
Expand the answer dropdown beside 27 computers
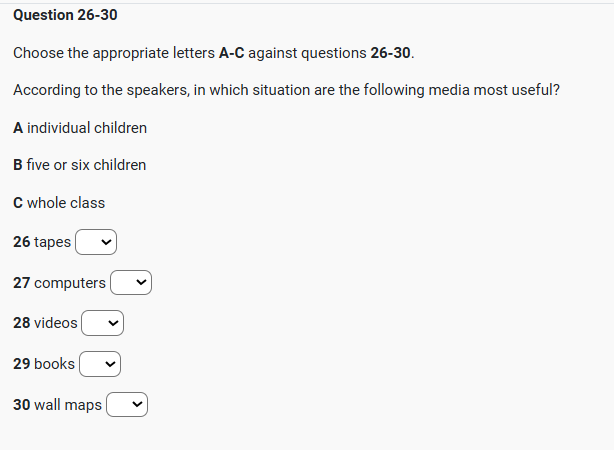131,283
